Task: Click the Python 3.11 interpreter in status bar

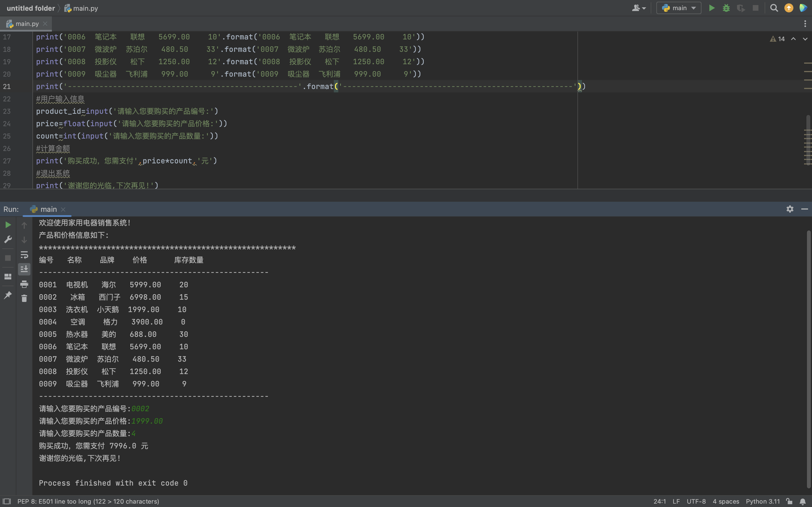Action: pyautogui.click(x=763, y=501)
